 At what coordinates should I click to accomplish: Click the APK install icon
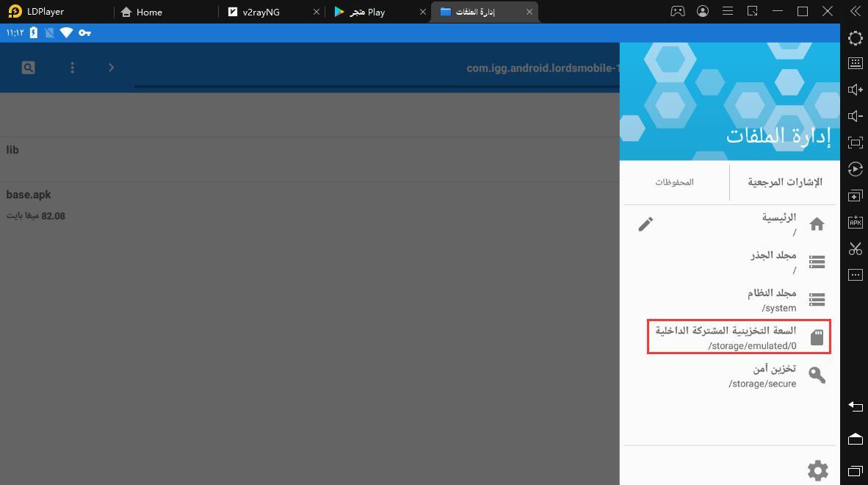pos(856,221)
